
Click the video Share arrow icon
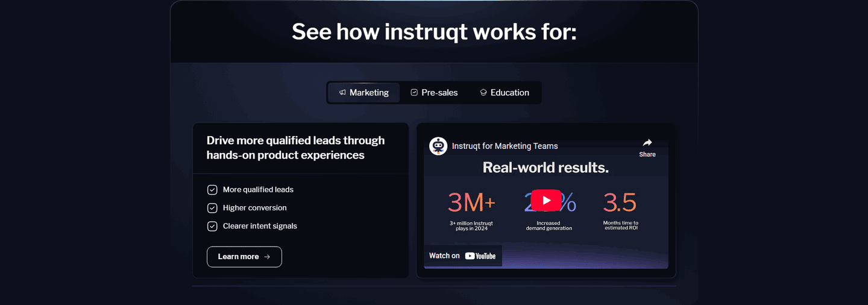tap(647, 143)
